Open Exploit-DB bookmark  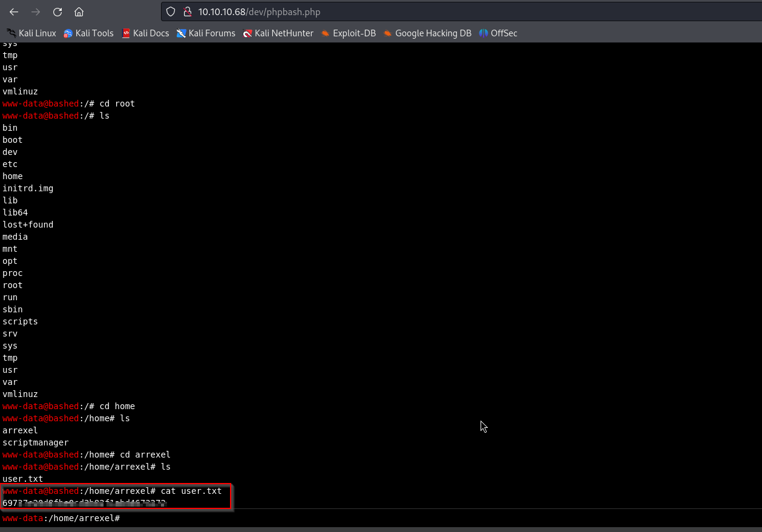coord(349,33)
